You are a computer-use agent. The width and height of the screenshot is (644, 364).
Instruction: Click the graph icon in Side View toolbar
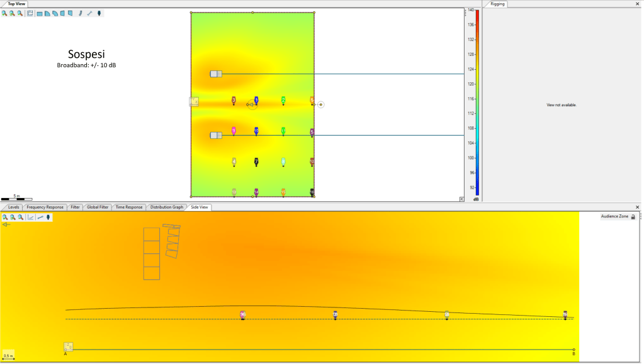[x=30, y=218]
